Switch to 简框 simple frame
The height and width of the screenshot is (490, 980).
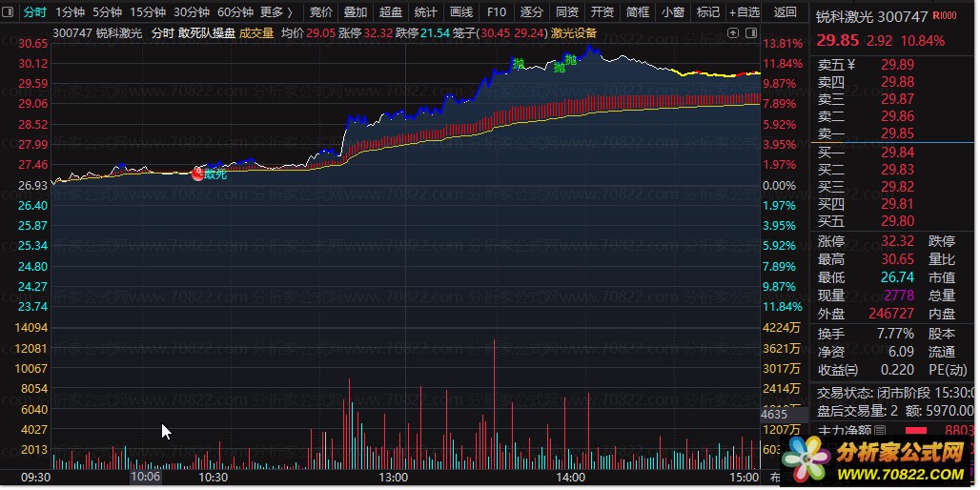coord(638,11)
